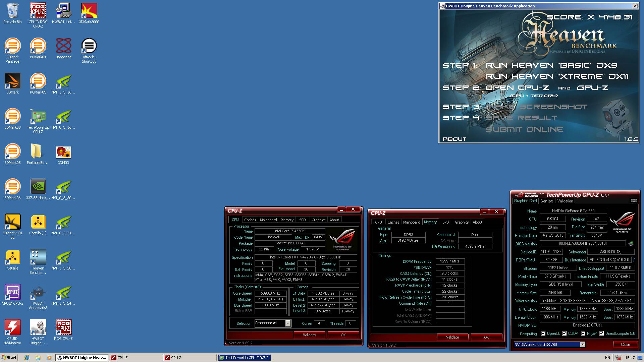The height and width of the screenshot is (362, 644).
Task: Click EN language indicator in tray
Action: pos(607,358)
